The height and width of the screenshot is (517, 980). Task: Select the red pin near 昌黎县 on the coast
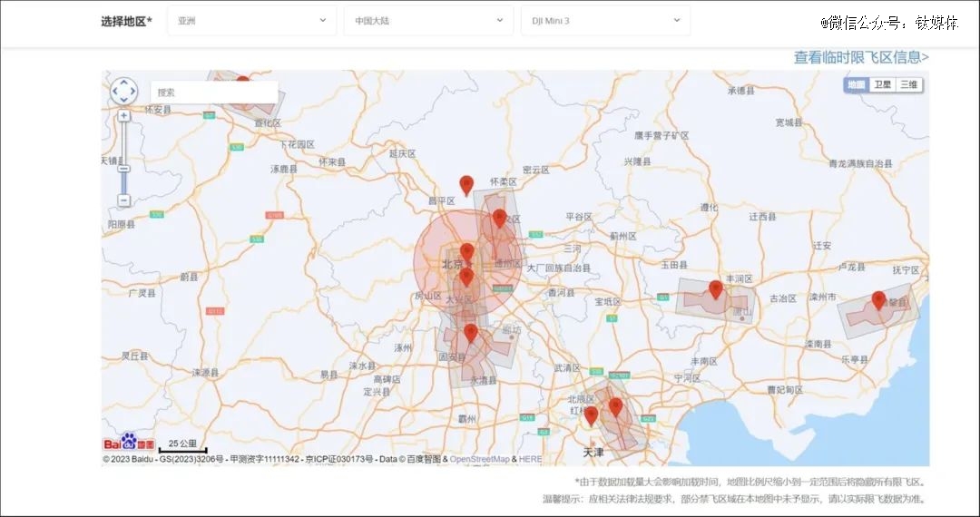click(x=878, y=300)
